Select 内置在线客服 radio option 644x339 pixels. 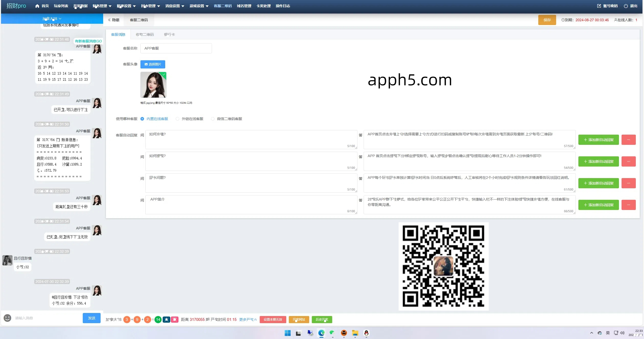tap(154, 119)
